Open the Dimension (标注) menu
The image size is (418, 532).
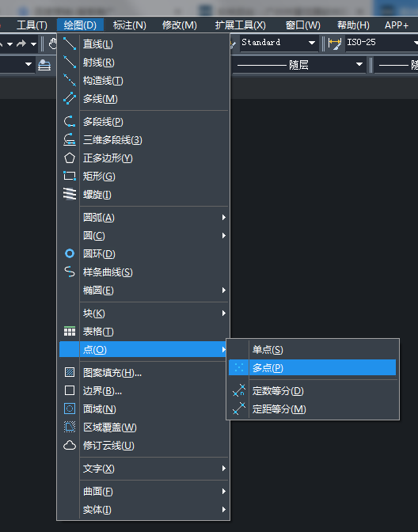coord(129,25)
